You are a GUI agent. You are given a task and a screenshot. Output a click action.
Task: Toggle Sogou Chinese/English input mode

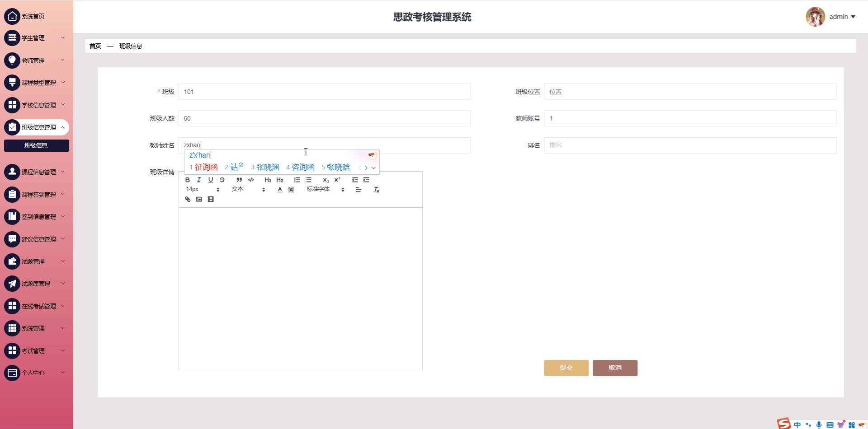[x=797, y=424]
